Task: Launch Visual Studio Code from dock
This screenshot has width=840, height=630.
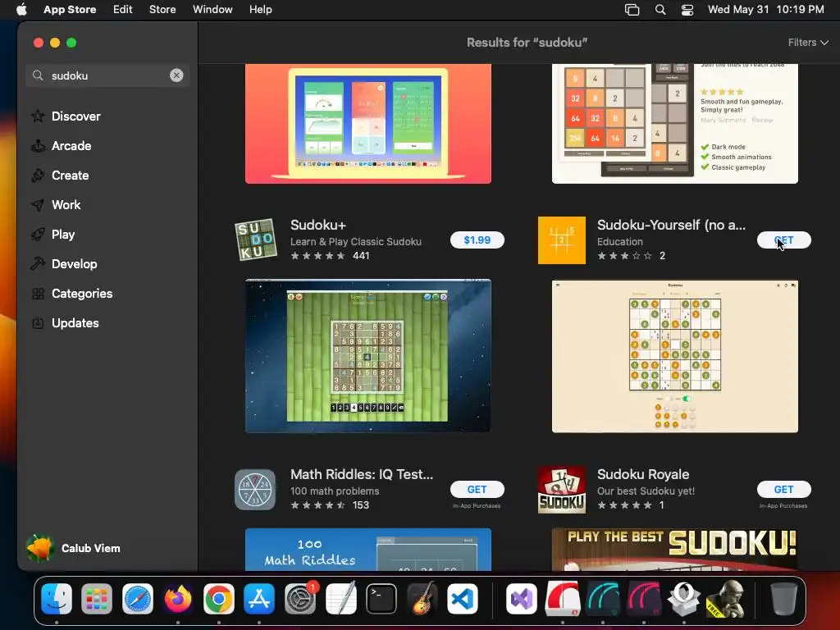Action: click(463, 598)
